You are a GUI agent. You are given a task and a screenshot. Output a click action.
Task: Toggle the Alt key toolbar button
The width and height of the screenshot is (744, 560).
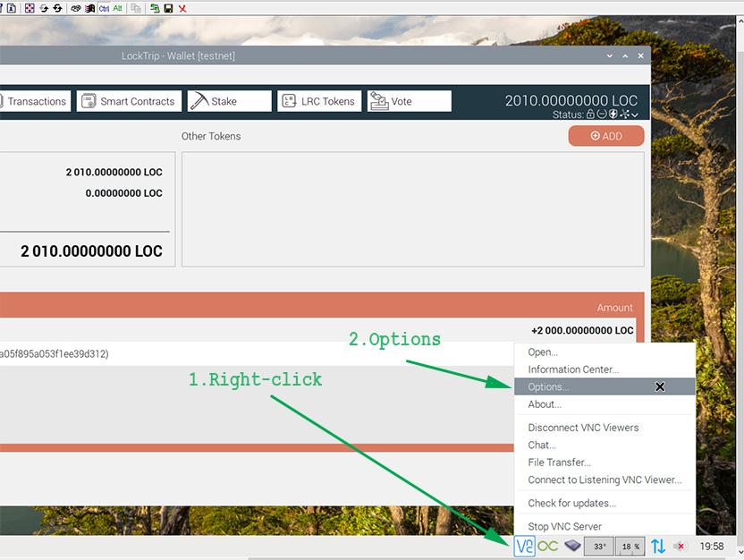(x=117, y=8)
